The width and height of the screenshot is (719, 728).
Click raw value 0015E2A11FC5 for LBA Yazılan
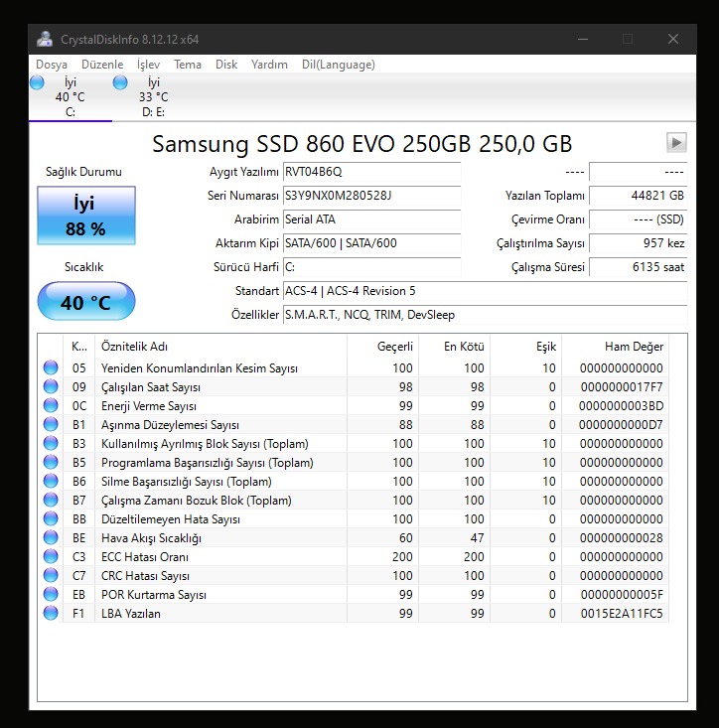[622, 614]
